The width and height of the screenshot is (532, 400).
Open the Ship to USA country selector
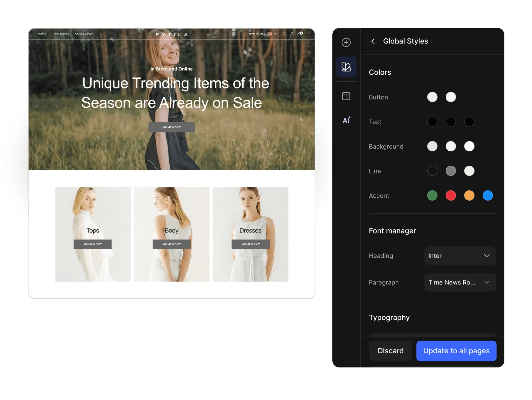point(262,34)
